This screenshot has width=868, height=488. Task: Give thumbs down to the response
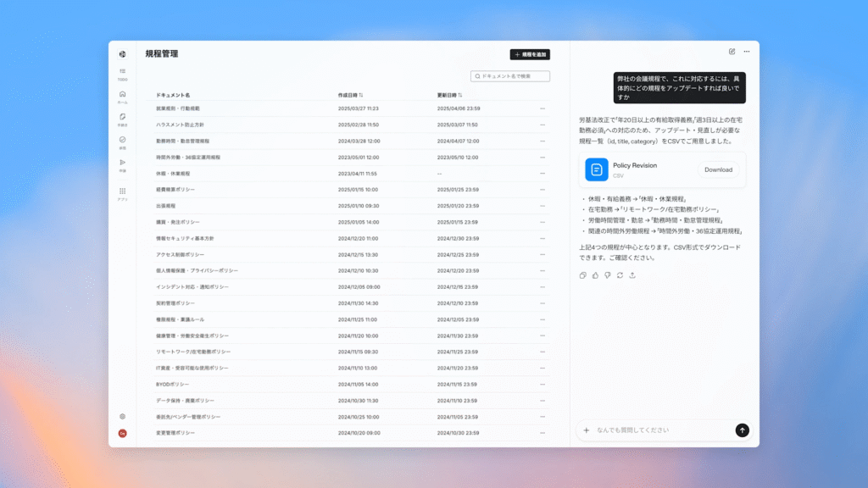click(x=608, y=275)
